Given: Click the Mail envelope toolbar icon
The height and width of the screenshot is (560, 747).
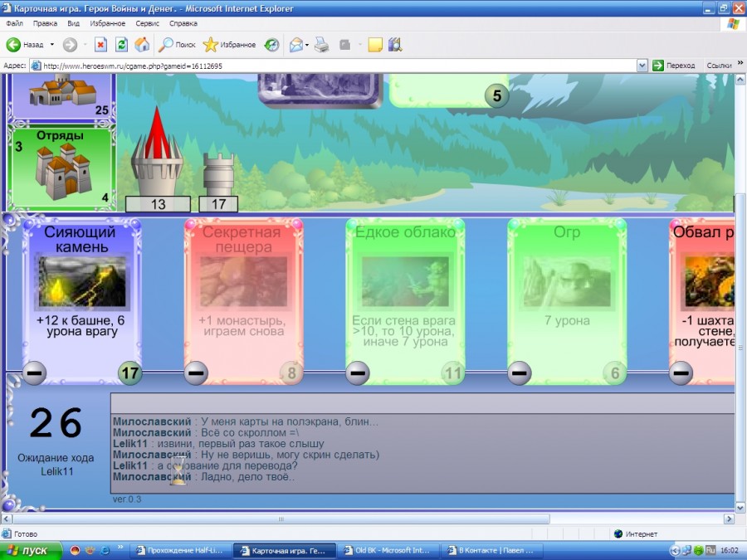Looking at the screenshot, I should (x=295, y=45).
